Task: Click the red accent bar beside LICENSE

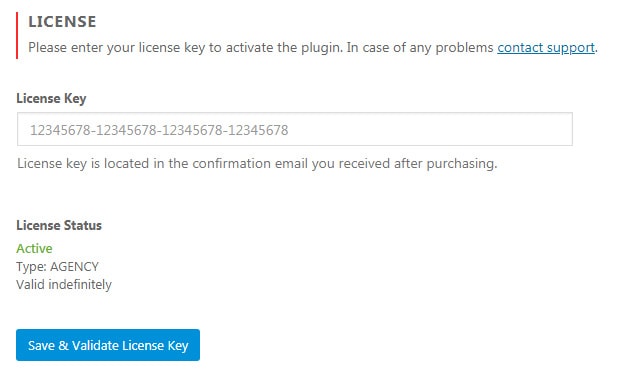Action: click(17, 35)
